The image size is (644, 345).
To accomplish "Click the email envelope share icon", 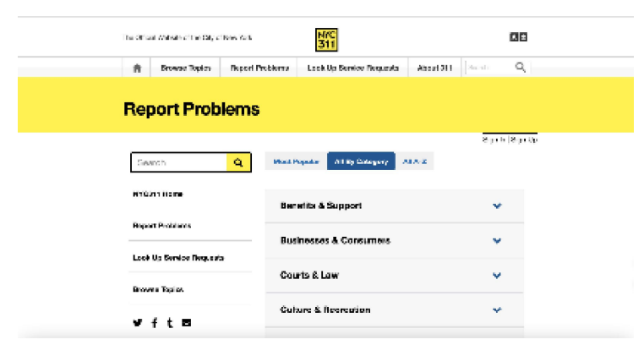I will [x=187, y=322].
